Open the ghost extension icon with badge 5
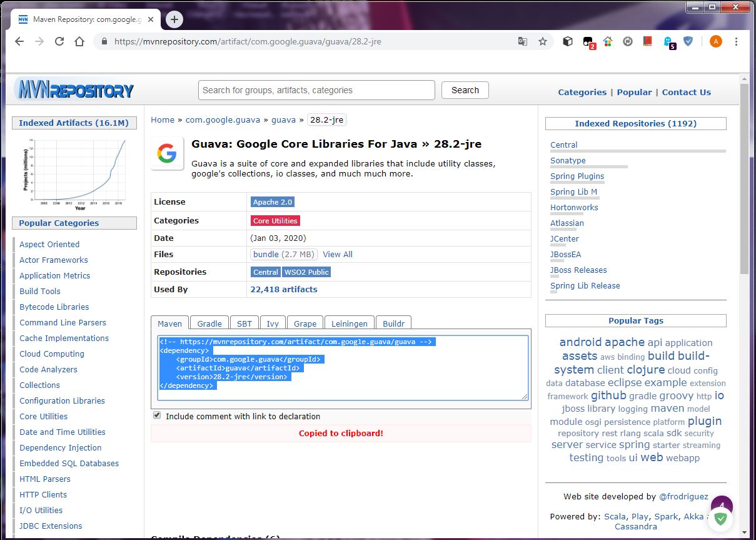Viewport: 756px width, 540px height. tap(668, 42)
